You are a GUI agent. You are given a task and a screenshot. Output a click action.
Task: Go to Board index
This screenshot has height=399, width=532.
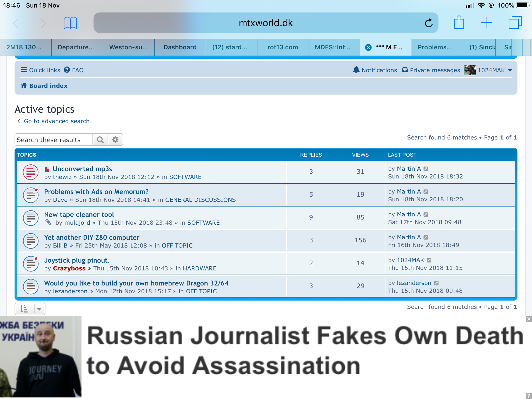44,86
